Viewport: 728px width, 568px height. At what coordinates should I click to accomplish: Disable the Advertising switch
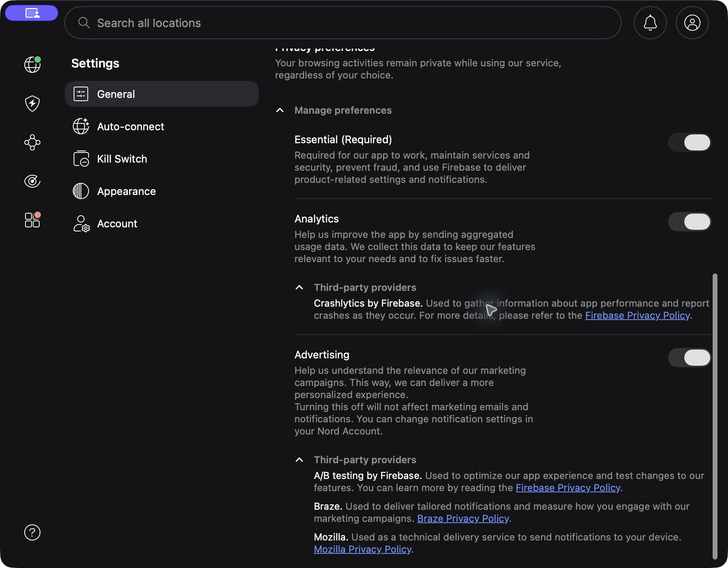coord(690,358)
